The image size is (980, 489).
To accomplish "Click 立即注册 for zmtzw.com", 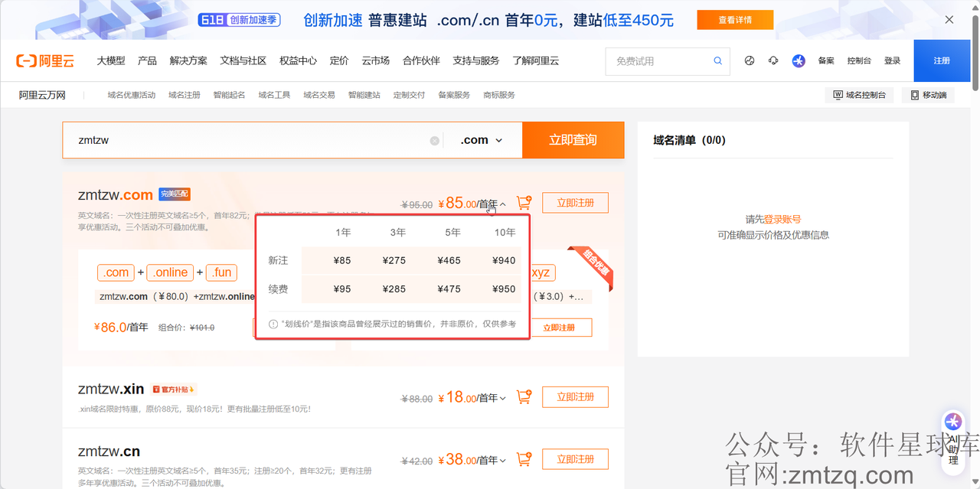I will (575, 203).
